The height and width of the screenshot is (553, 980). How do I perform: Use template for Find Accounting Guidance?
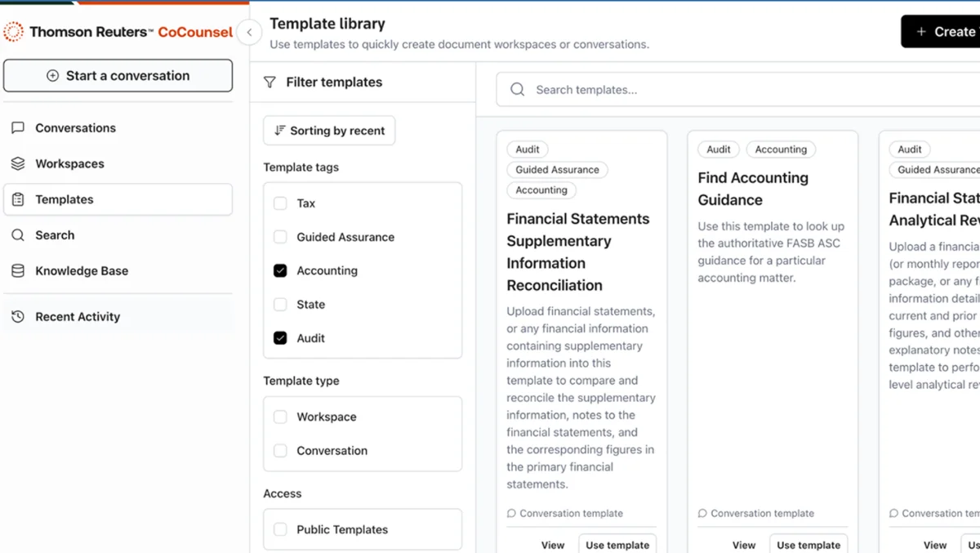808,544
